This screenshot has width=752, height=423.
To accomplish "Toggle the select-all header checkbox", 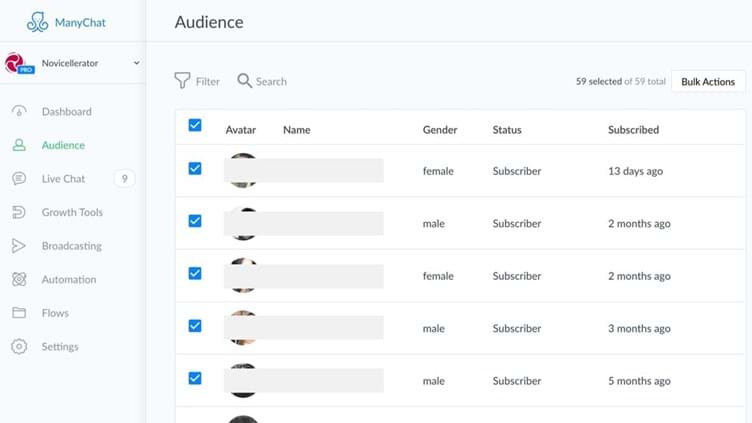I will point(195,125).
